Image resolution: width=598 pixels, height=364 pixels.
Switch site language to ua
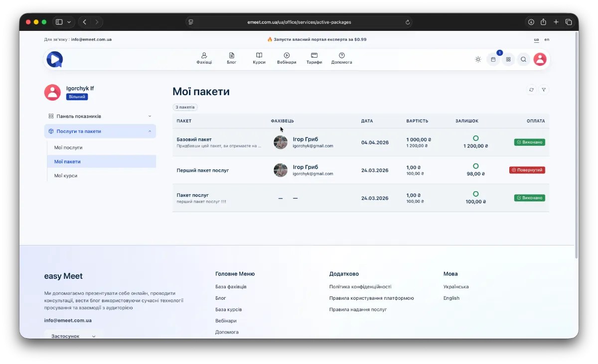pyautogui.click(x=536, y=39)
